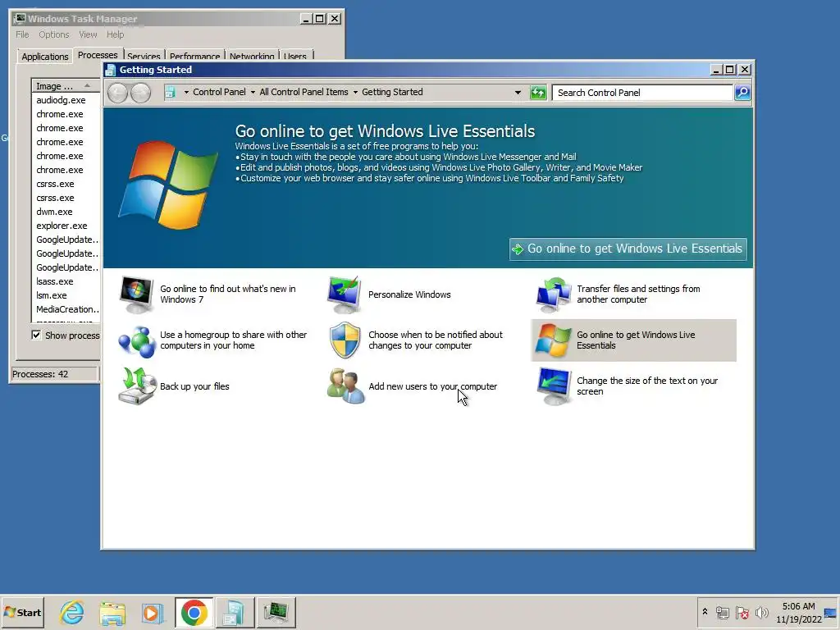
Task: Click in the Search Control Panel field
Action: click(642, 93)
